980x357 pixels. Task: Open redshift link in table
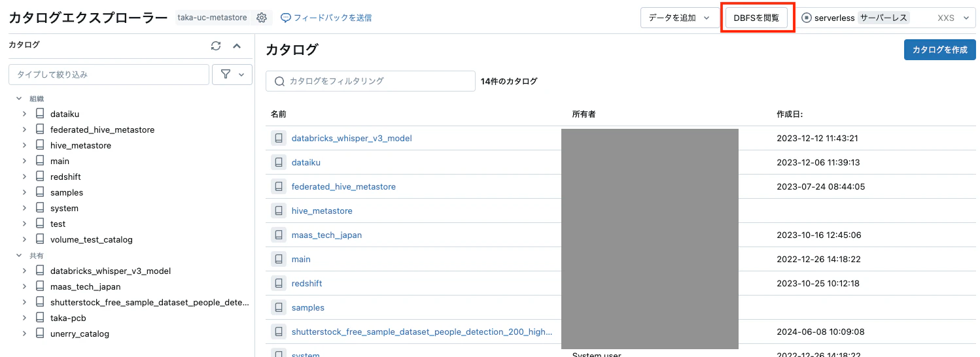pos(307,283)
